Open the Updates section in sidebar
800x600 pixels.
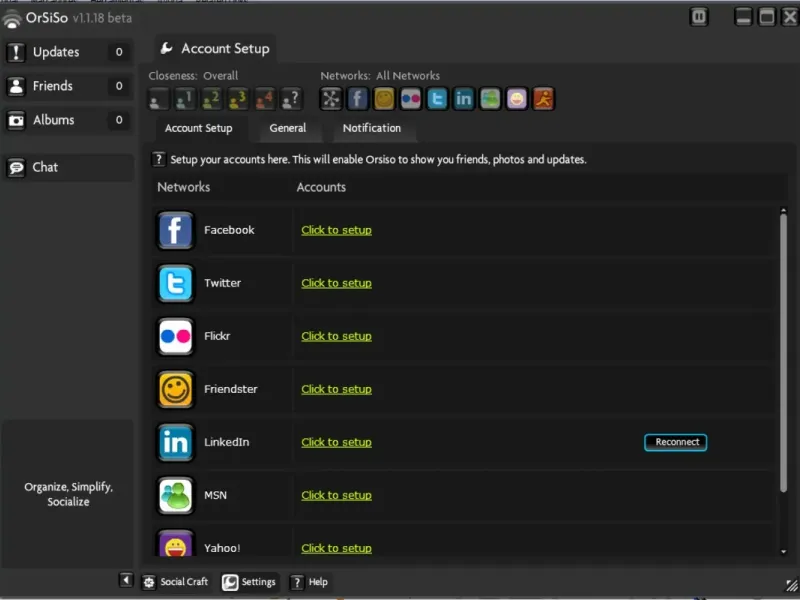point(68,52)
